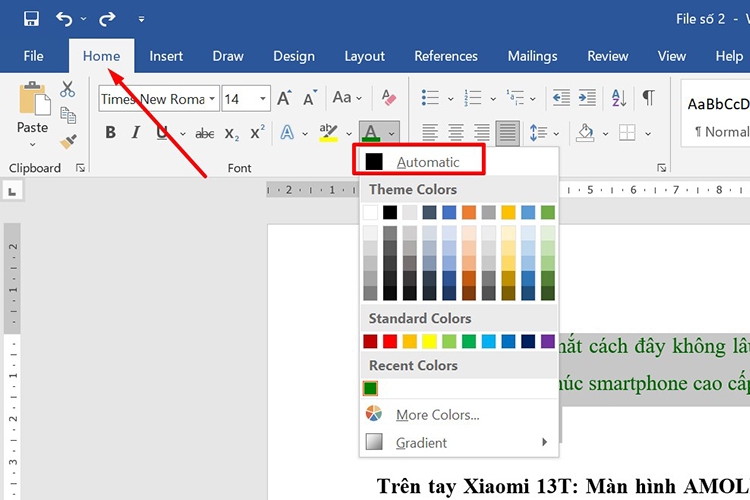Clear all formatting with eraser icon
This screenshot has width=750, height=500.
(x=389, y=98)
